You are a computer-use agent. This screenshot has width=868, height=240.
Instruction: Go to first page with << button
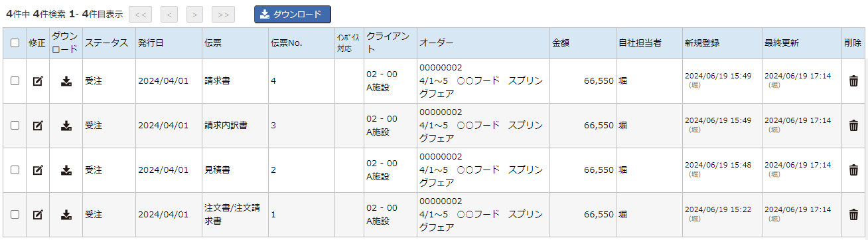[141, 14]
